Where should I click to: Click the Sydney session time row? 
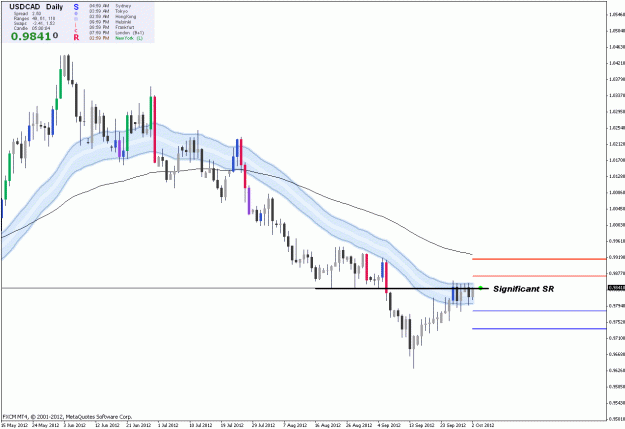coord(110,6)
